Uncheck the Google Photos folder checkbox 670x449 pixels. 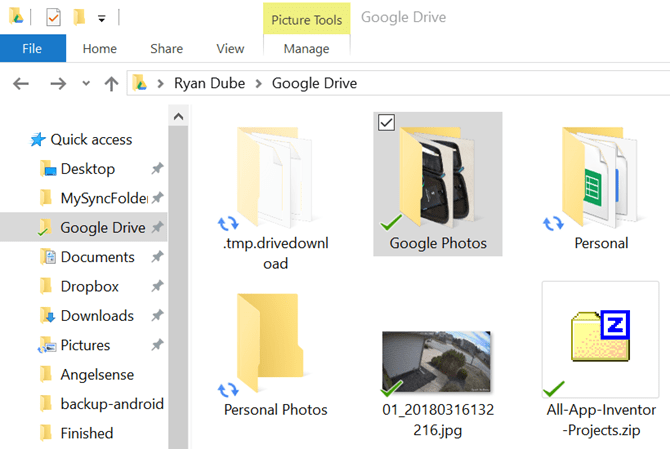(x=387, y=122)
